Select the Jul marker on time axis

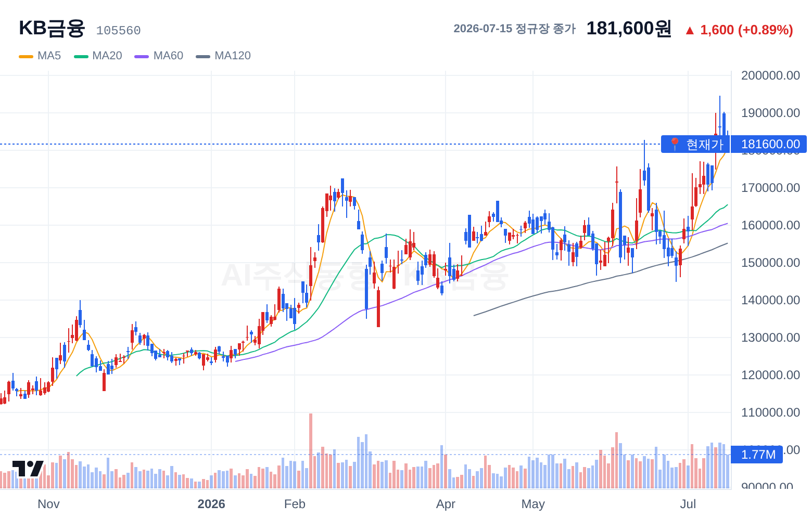coord(688,504)
